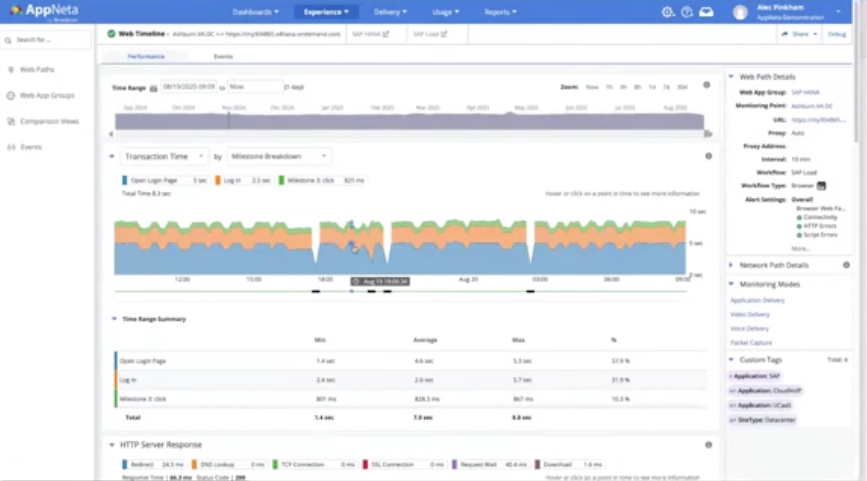Click the Workflow Type browser icon
867x481 pixels.
pyautogui.click(x=822, y=186)
